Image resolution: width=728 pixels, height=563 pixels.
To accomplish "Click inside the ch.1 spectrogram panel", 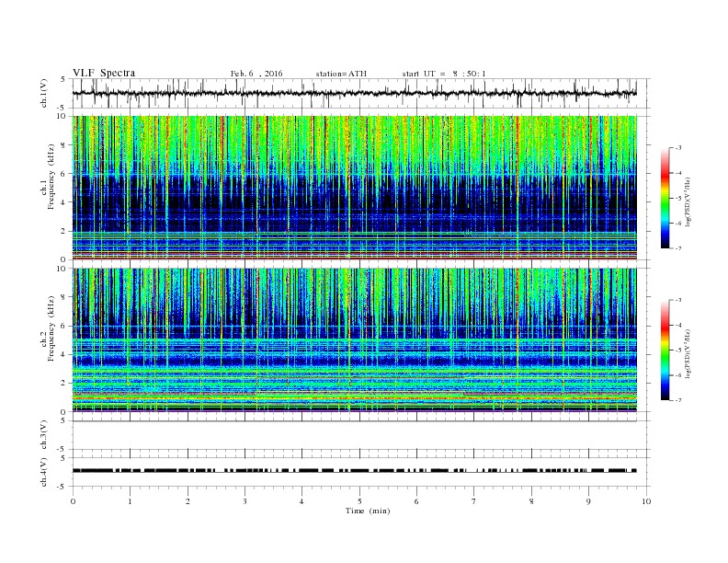I will 355,188.
